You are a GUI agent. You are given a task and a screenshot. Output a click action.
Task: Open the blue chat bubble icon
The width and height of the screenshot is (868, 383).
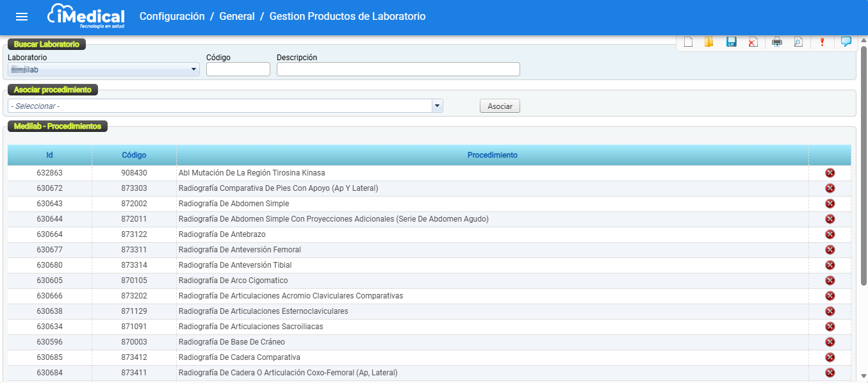846,42
